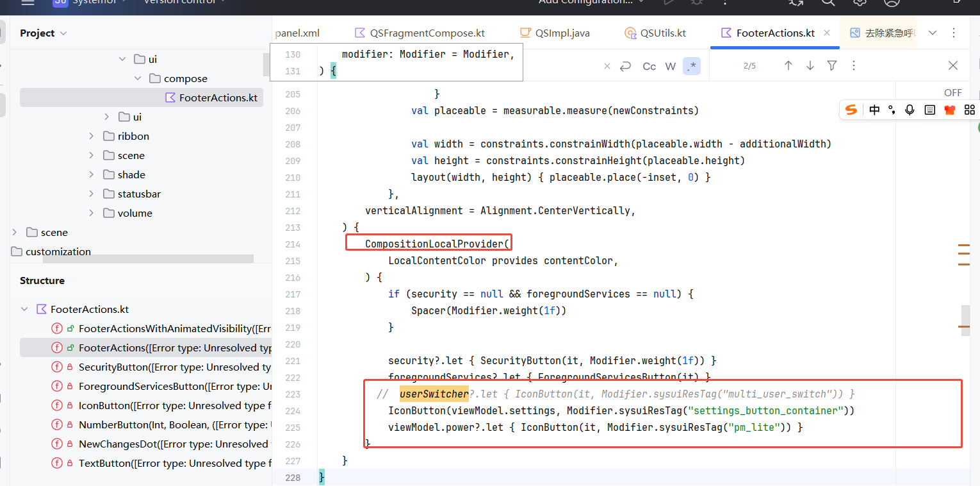Click line number 220 in gutter
Screen dimensions: 980x486
(x=292, y=344)
